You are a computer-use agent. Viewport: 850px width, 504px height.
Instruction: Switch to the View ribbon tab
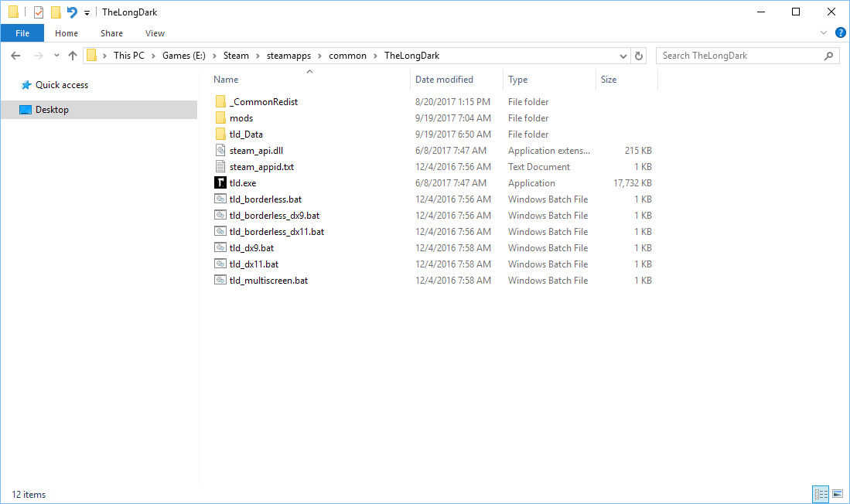(155, 33)
